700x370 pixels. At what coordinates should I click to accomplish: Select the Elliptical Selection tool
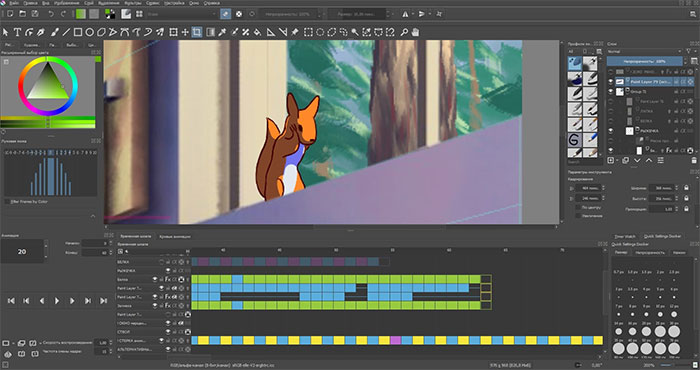(x=320, y=32)
